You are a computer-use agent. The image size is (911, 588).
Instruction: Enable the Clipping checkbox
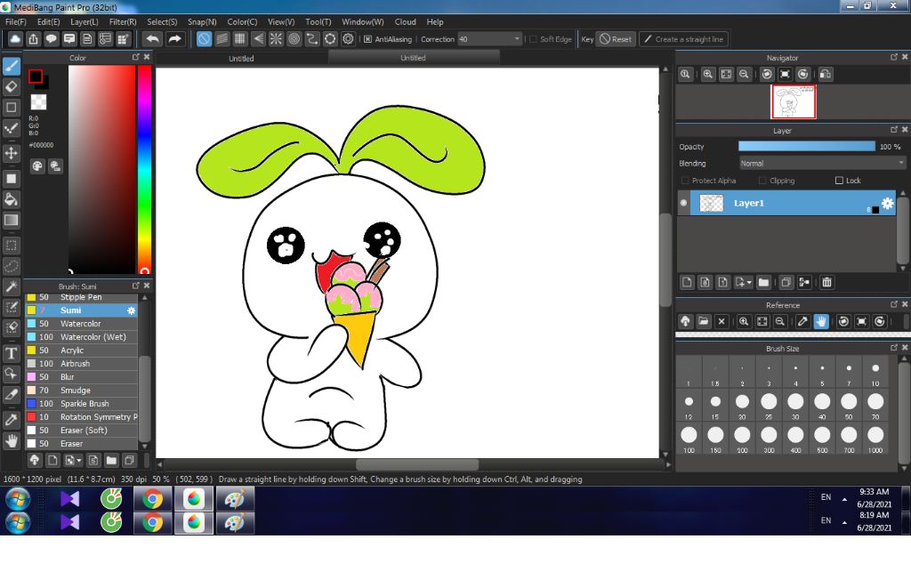click(762, 181)
